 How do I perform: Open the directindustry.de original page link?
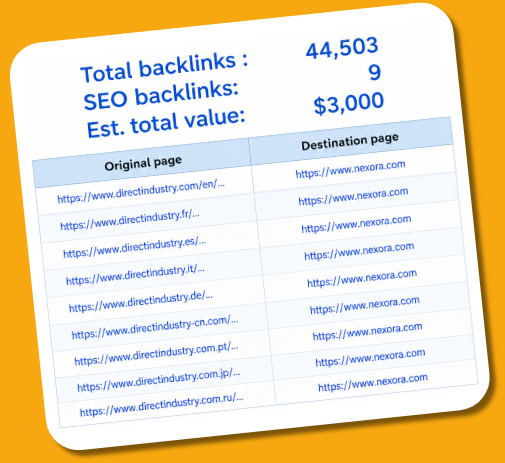tap(141, 301)
